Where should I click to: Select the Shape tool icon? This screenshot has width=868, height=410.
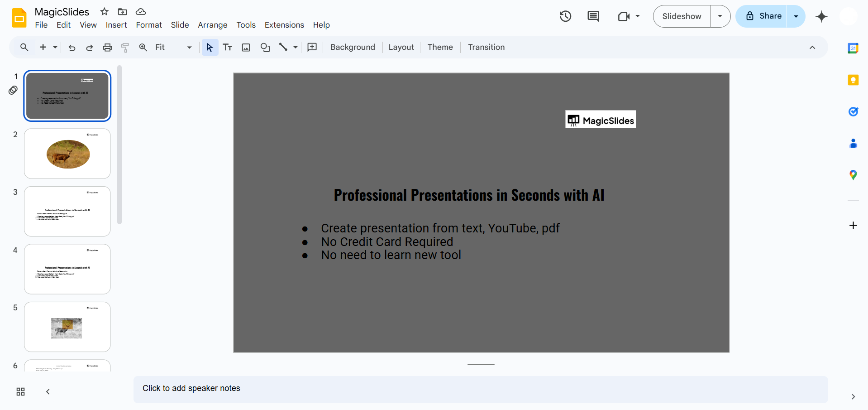pos(265,47)
